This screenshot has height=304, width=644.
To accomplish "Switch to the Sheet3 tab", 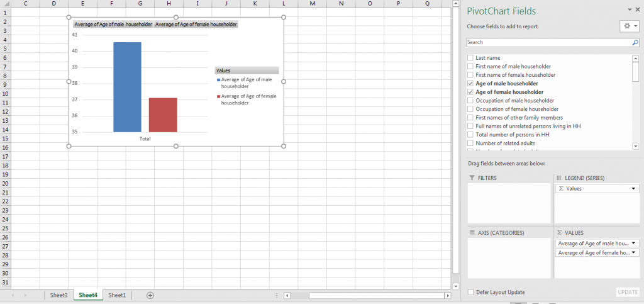I will click(x=58, y=295).
